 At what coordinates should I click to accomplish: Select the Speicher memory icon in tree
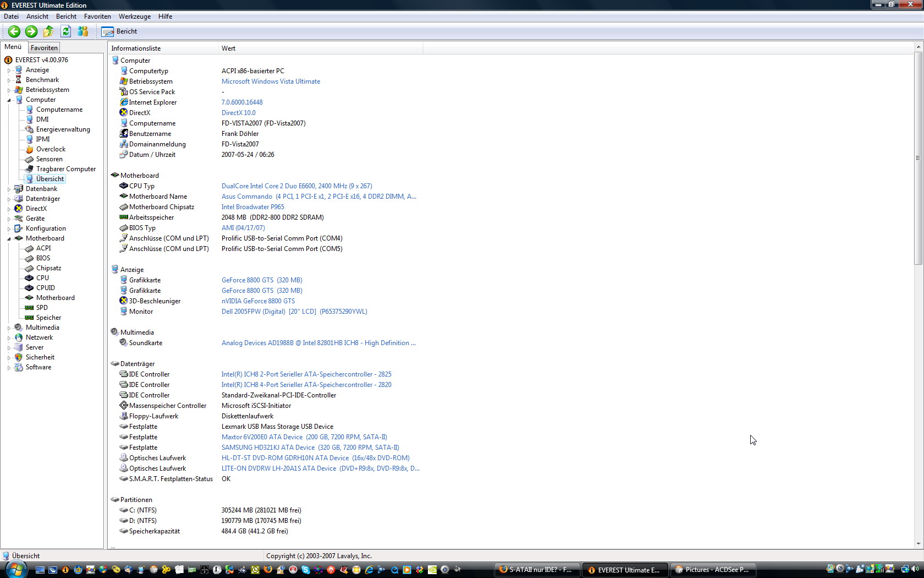[x=30, y=318]
